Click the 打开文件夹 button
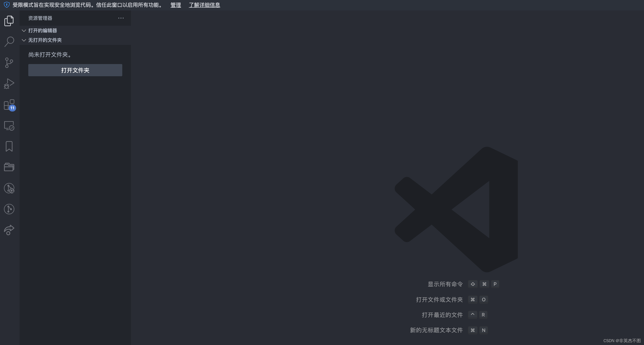This screenshot has width=644, height=345. [75, 70]
